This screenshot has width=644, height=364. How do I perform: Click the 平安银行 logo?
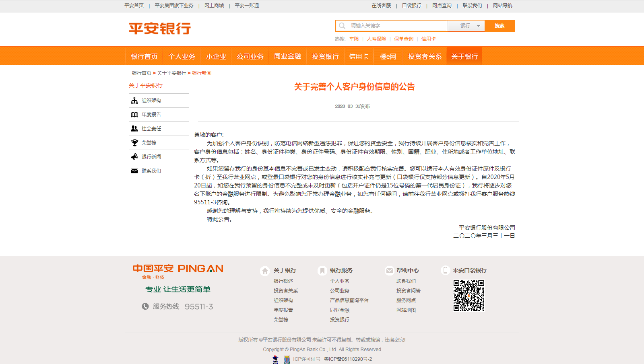tap(160, 29)
